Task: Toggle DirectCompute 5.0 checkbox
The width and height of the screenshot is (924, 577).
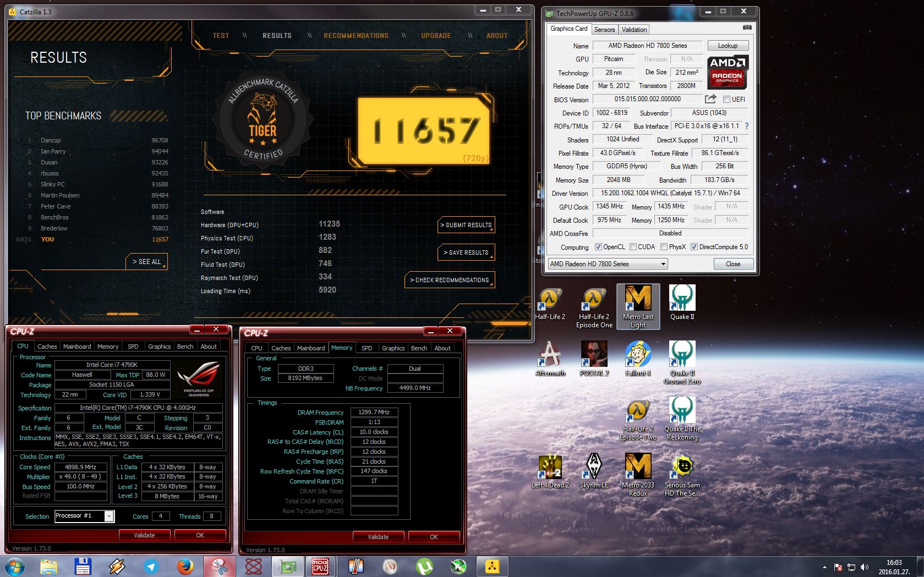Action: [x=694, y=247]
